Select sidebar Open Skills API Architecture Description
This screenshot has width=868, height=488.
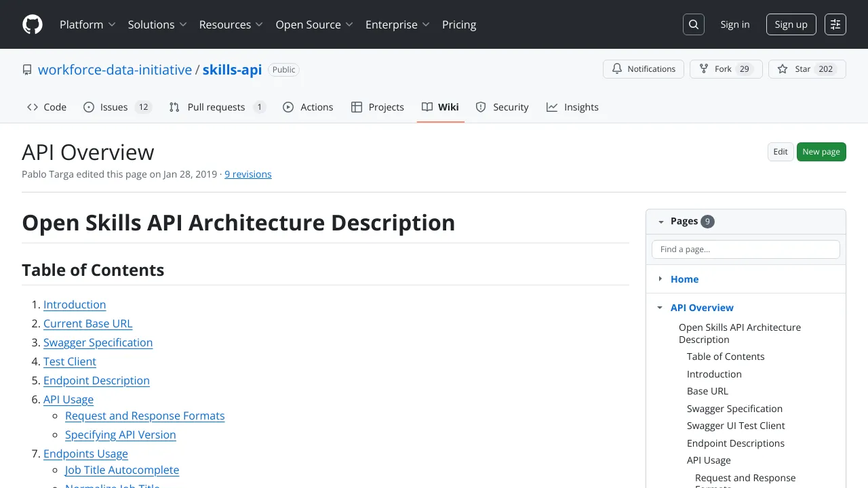tap(740, 333)
